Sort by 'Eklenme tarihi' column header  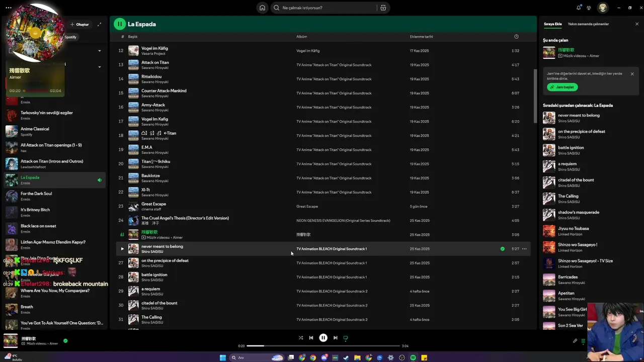pyautogui.click(x=421, y=37)
